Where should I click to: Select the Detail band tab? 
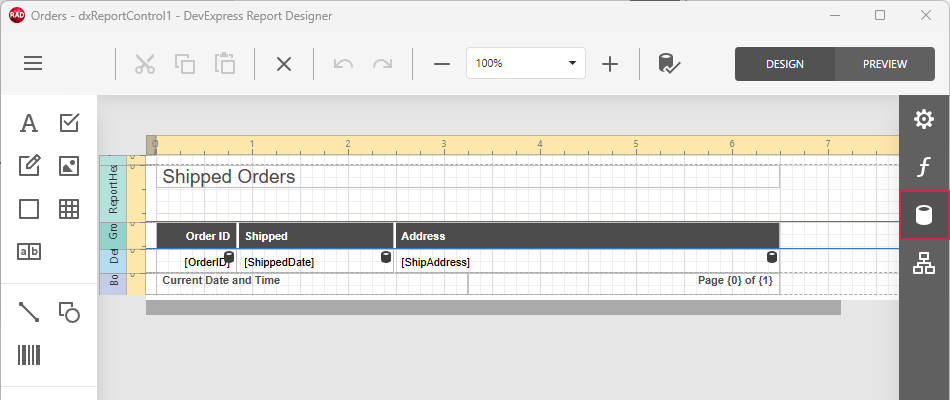(x=113, y=261)
